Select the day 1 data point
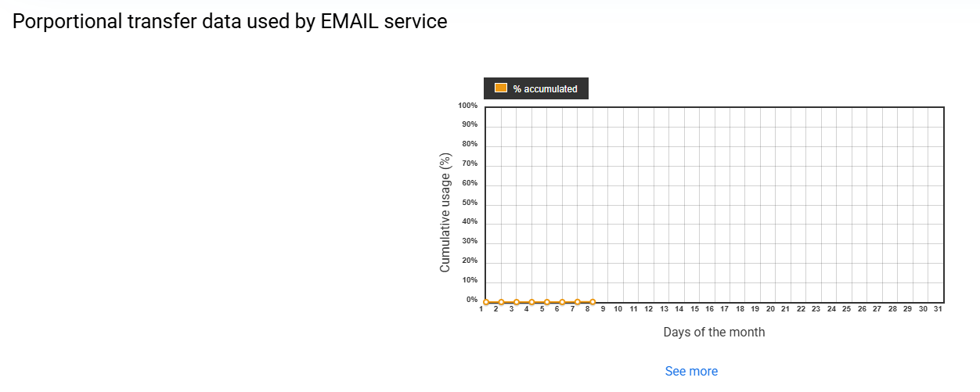980x392 pixels. [486, 302]
